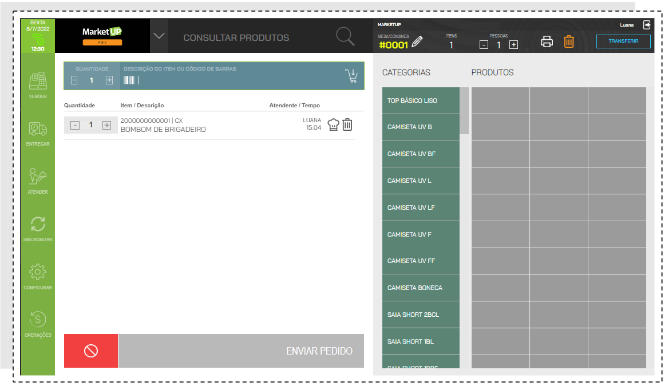The image size is (671, 387).
Task: Increase quantity of Bombom de Brigadeiro
Action: click(107, 125)
